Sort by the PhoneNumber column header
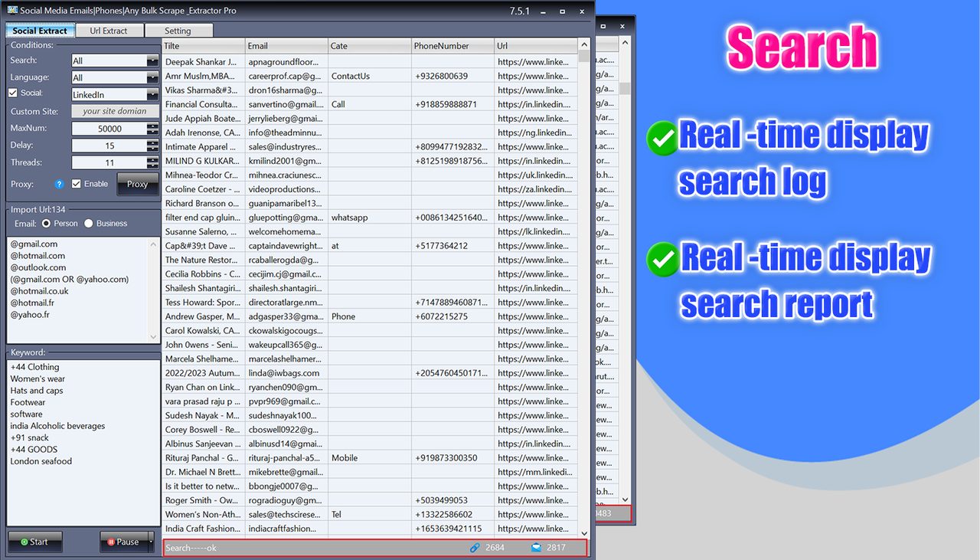 point(452,46)
